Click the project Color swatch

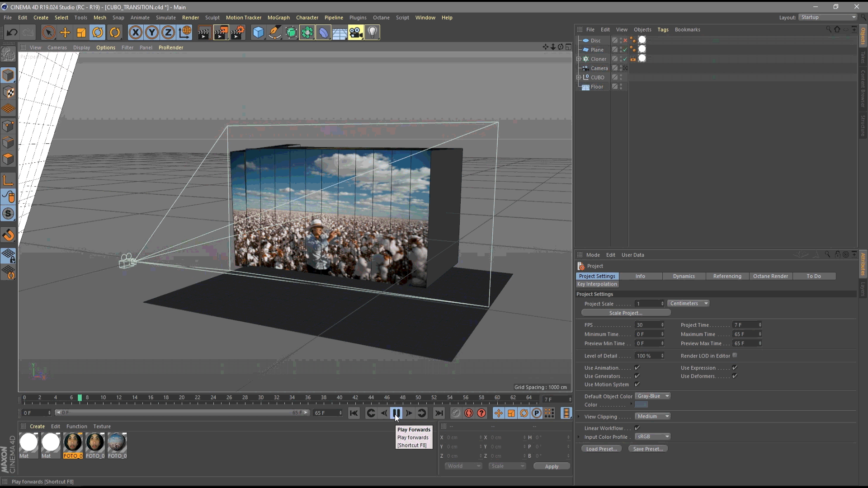pyautogui.click(x=641, y=405)
